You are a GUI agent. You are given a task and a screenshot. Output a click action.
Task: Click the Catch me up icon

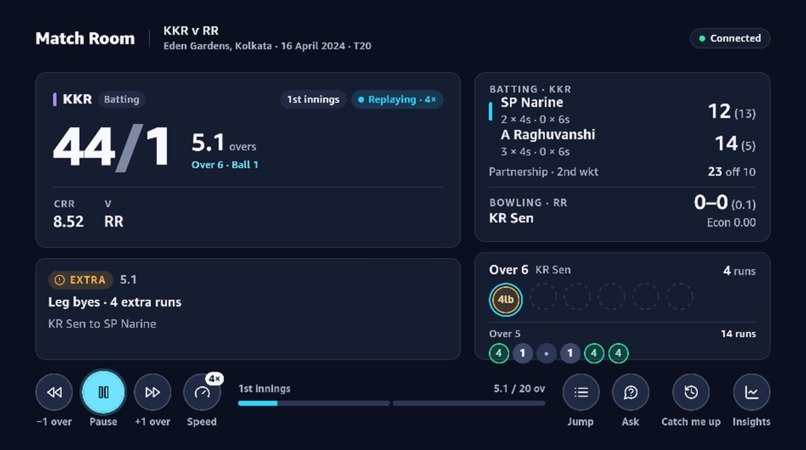point(691,392)
